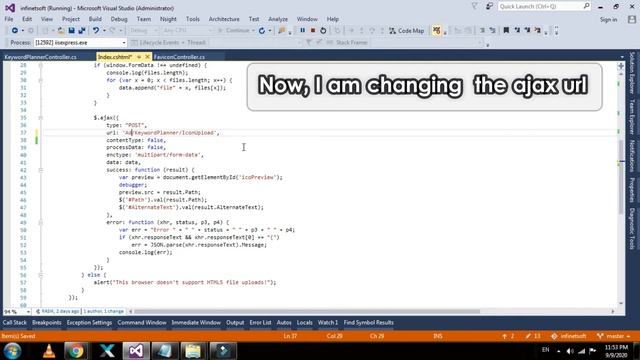The height and width of the screenshot is (360, 640).
Task: Open the Immediate Window tab
Action: tap(196, 322)
